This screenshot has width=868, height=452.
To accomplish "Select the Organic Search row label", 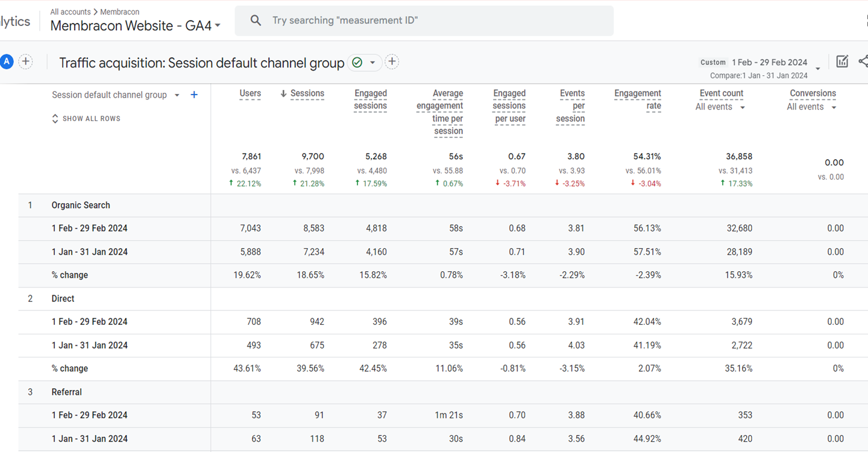I will [81, 205].
